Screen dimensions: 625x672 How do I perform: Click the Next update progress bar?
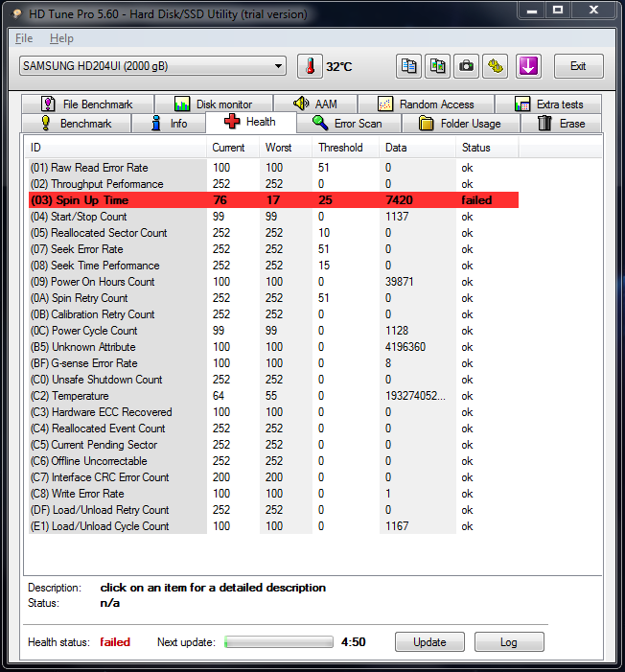click(278, 642)
